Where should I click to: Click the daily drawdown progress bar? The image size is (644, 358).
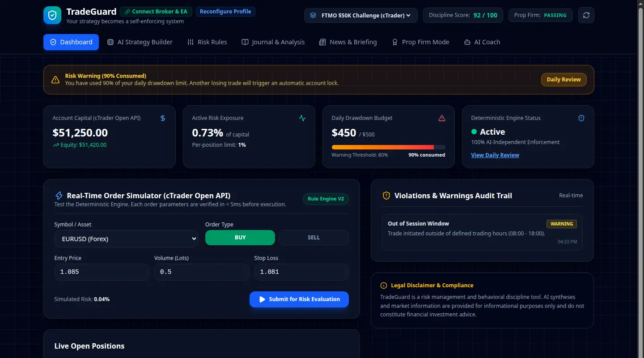(388, 147)
